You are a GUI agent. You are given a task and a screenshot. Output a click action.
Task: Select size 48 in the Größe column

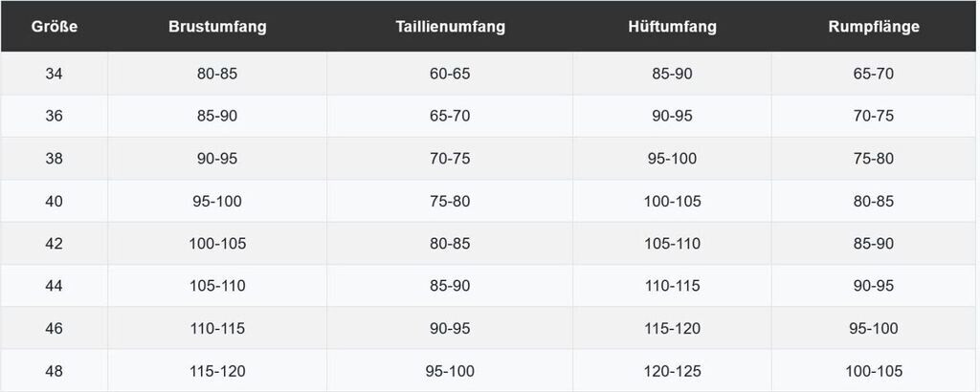pyautogui.click(x=54, y=371)
